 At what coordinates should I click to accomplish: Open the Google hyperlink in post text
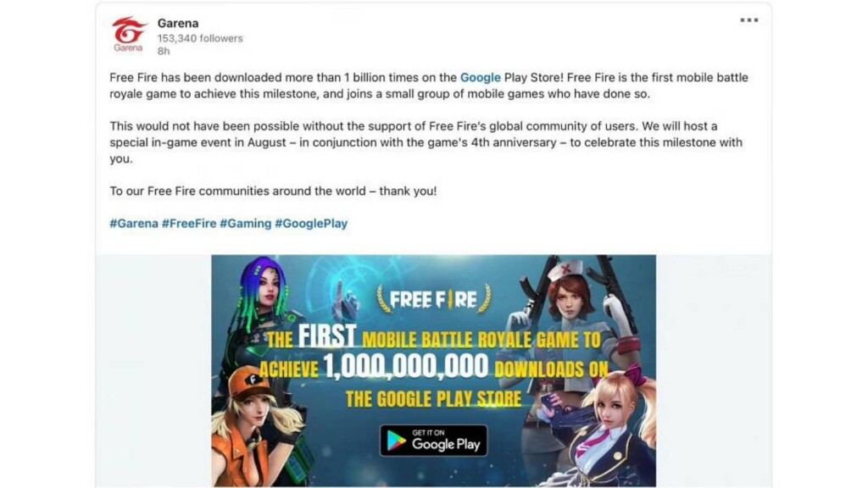(480, 77)
